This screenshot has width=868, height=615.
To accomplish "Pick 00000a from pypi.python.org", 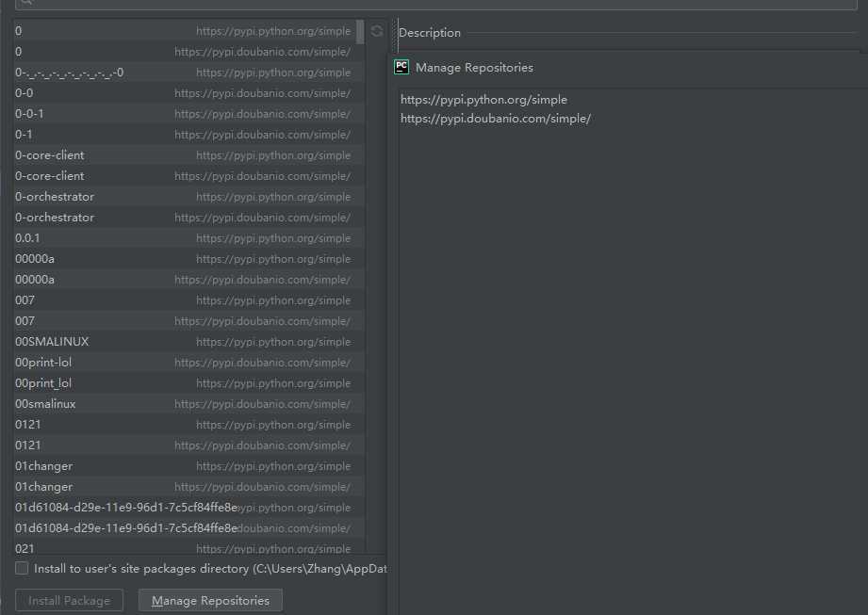I will (188, 259).
